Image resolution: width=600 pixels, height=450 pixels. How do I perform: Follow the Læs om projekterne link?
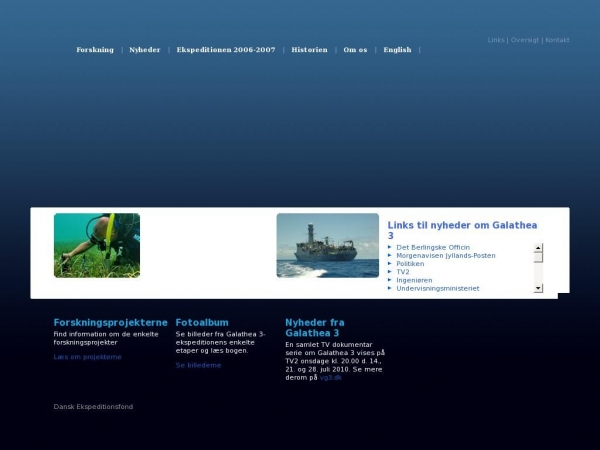pos(87,357)
